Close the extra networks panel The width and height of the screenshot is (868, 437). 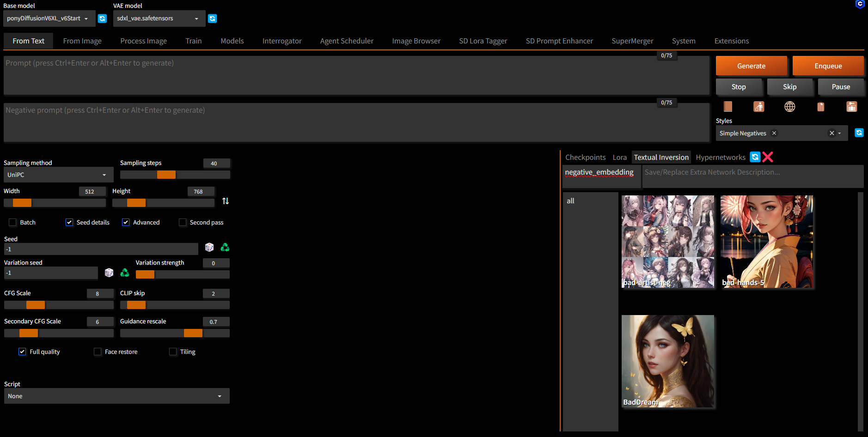click(x=768, y=157)
